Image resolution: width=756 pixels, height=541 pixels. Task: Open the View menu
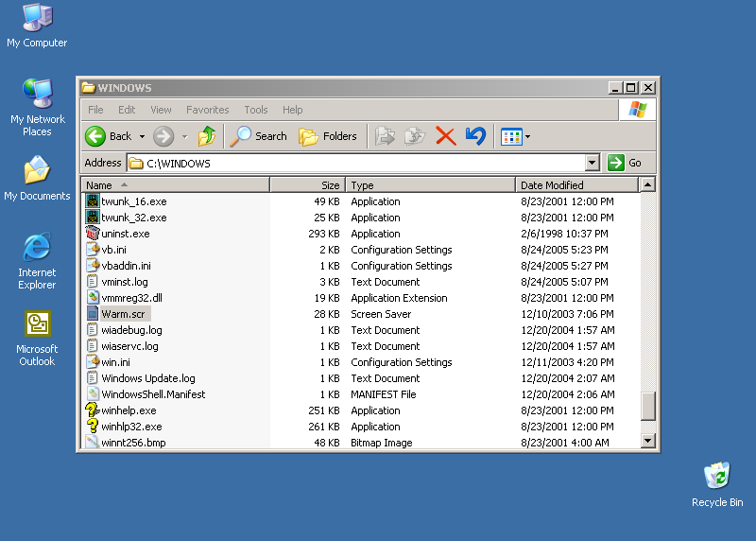pos(161,110)
